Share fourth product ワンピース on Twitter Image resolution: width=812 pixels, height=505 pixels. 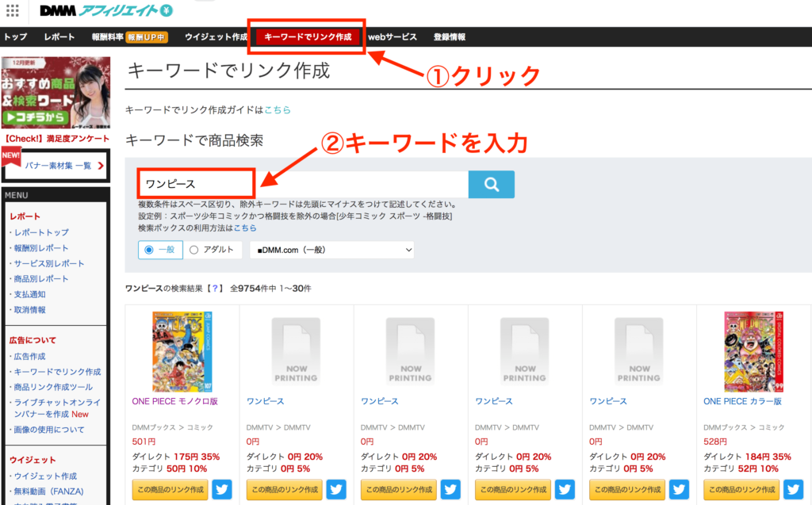tap(565, 489)
